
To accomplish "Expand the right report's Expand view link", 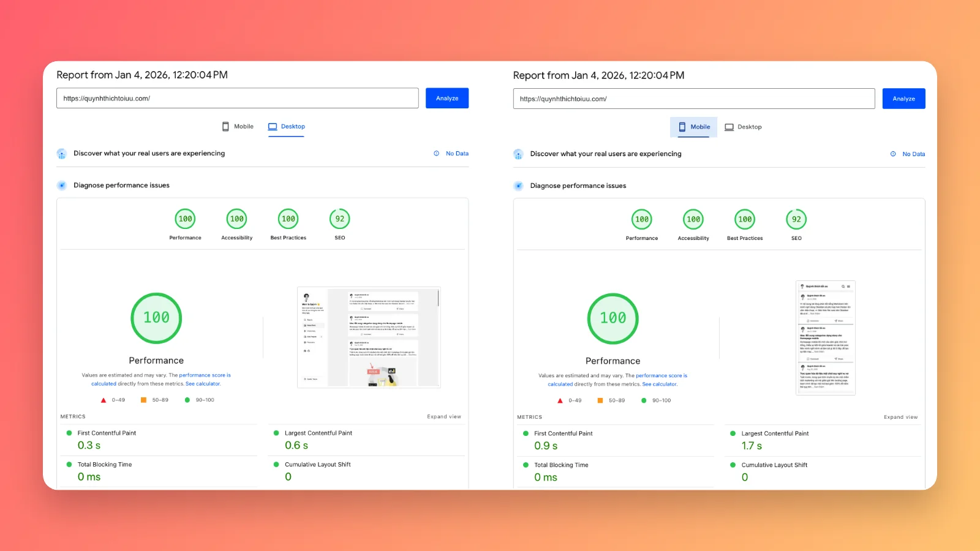I will [x=900, y=417].
